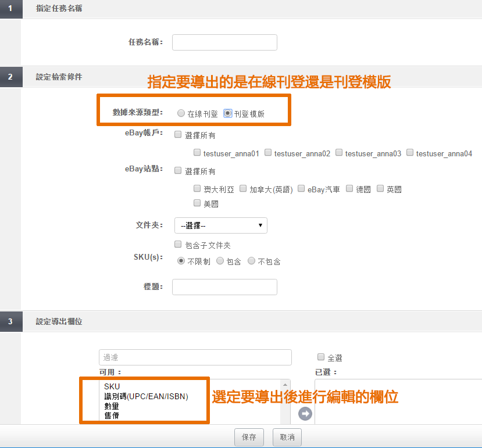Check the testuser_anna04 account checkbox
Viewport: 482px width, 448px height.
pyautogui.click(x=410, y=152)
